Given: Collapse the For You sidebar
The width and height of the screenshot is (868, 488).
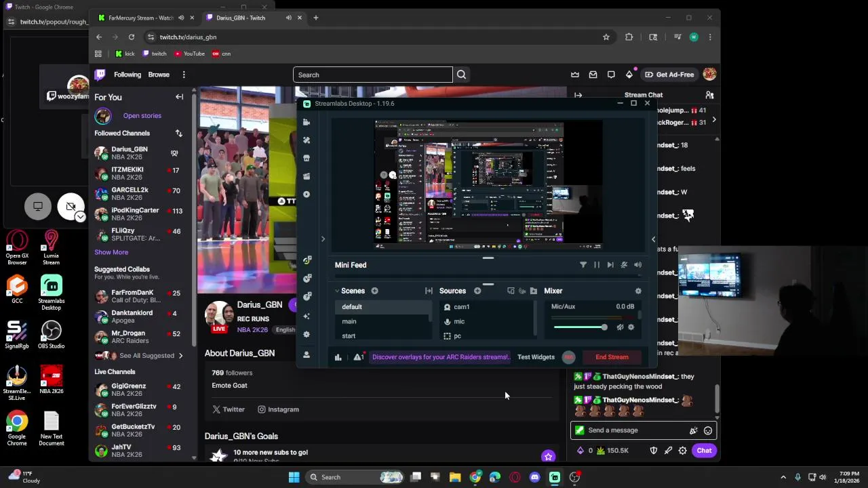Looking at the screenshot, I should pyautogui.click(x=180, y=97).
